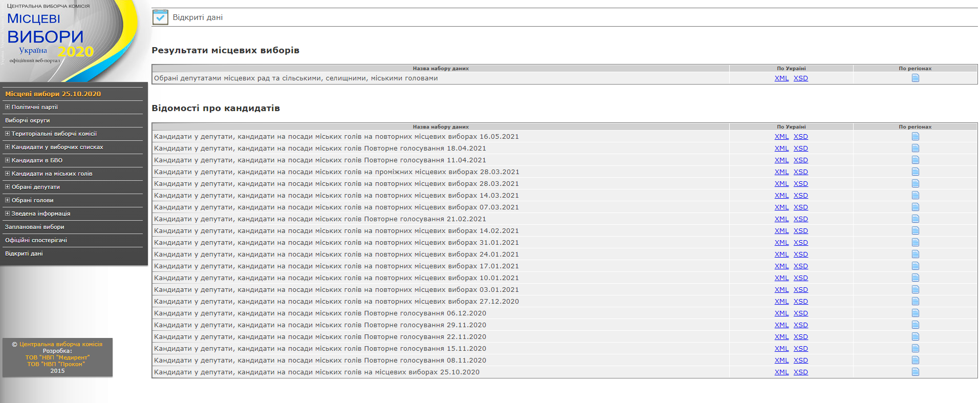
Task: Open XSD link for 14.03.2021 repeat elections
Action: pyautogui.click(x=800, y=196)
